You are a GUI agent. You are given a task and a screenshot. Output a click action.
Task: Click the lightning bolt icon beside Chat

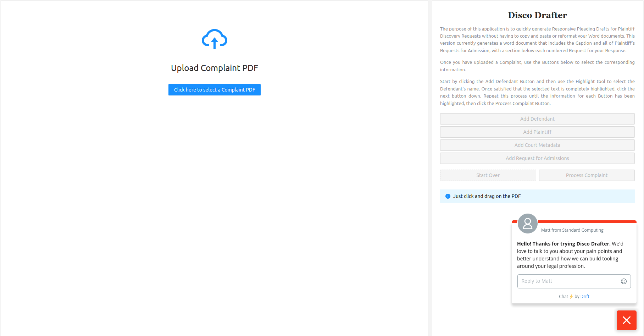pyautogui.click(x=571, y=297)
